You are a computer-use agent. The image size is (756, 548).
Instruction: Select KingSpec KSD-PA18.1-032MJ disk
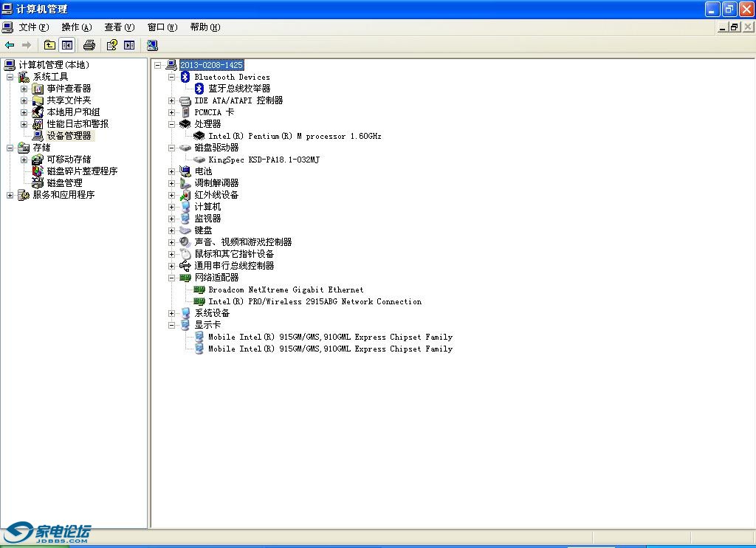point(264,160)
